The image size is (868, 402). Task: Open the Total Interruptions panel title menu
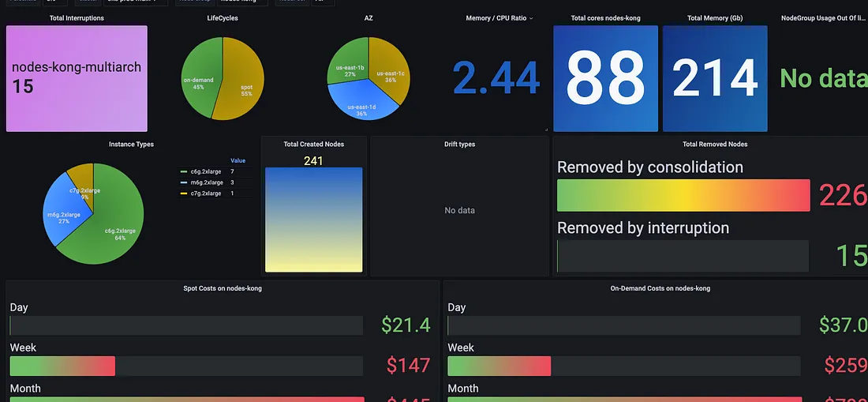[77, 18]
